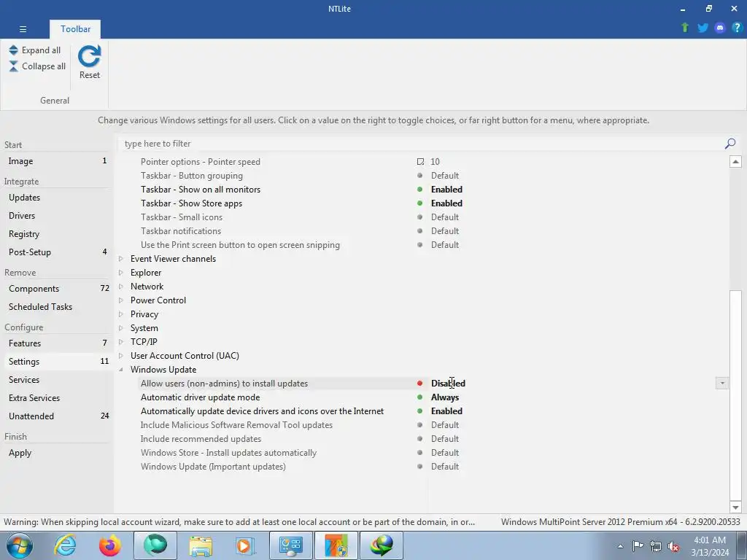
Task: Click the Reset circular arrow icon
Action: click(89, 56)
